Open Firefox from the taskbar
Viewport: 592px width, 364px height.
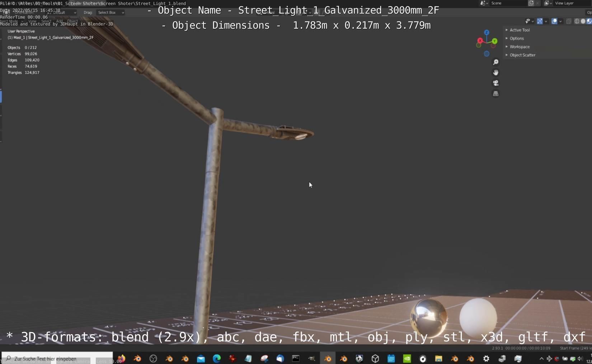tap(121, 358)
